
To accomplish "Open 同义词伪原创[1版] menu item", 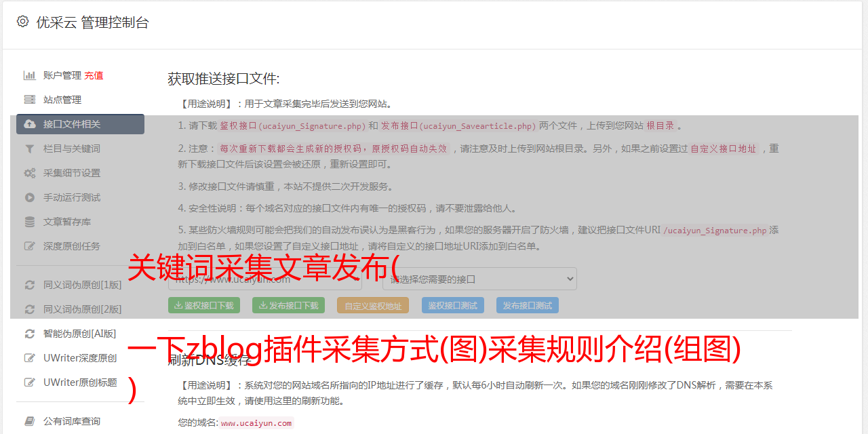I will (x=83, y=285).
